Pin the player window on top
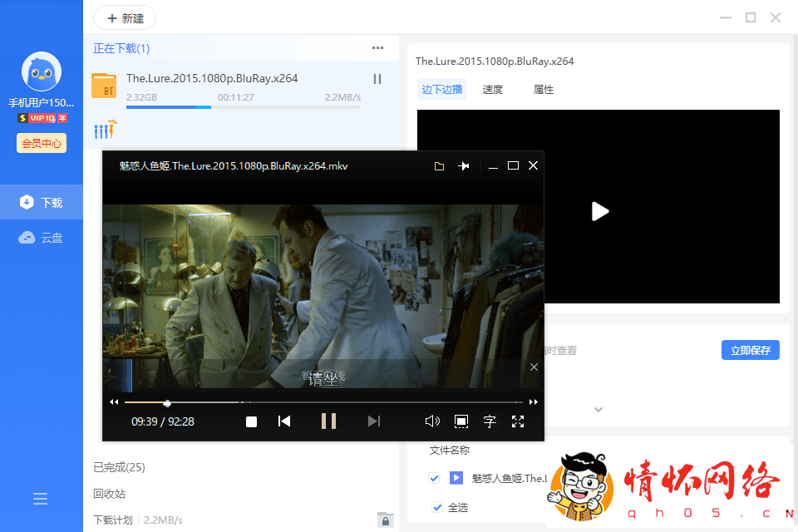798x532 pixels. (x=463, y=166)
